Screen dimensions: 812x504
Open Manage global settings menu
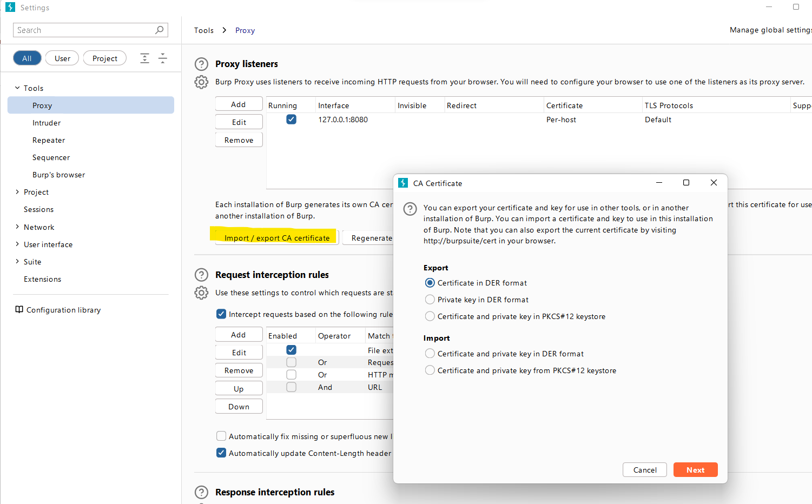click(770, 30)
